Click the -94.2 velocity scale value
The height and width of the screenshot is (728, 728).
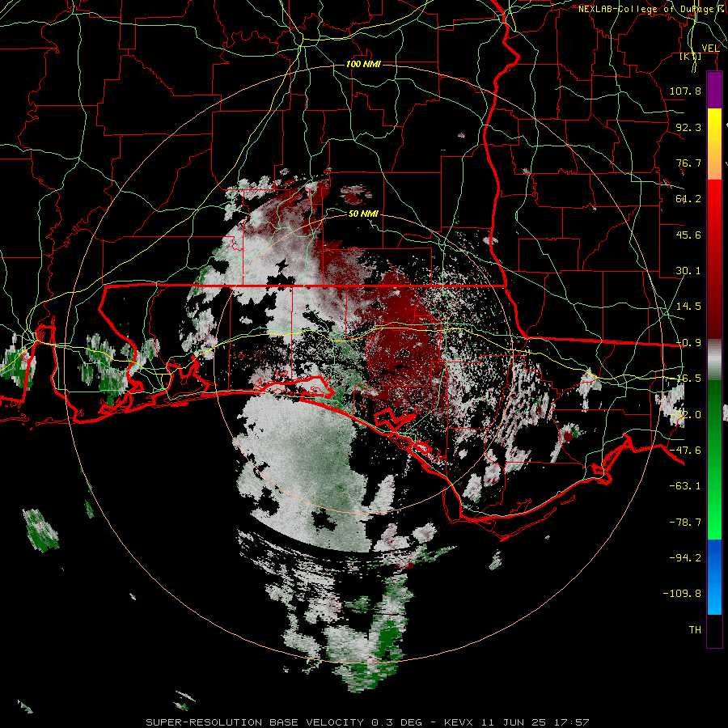(685, 557)
